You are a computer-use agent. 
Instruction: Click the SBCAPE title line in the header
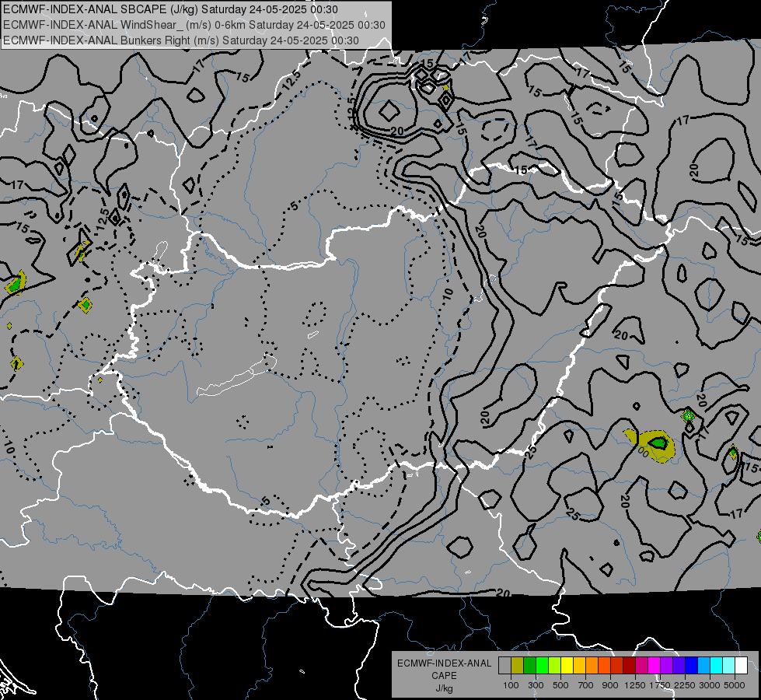click(x=170, y=9)
